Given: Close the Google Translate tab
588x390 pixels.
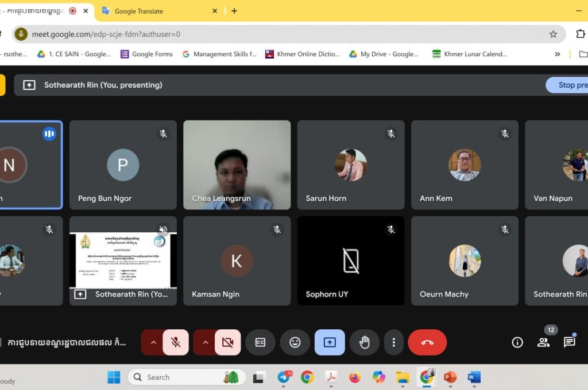Looking at the screenshot, I should [x=215, y=11].
